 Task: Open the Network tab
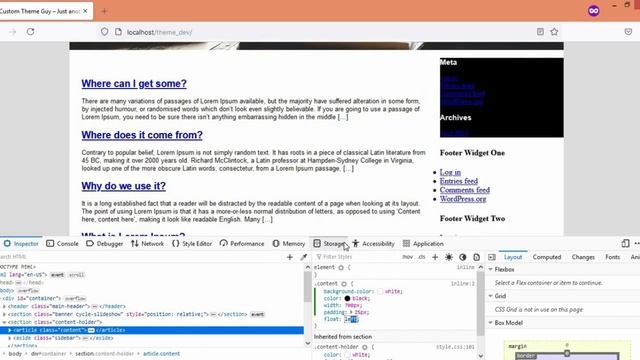click(147, 244)
